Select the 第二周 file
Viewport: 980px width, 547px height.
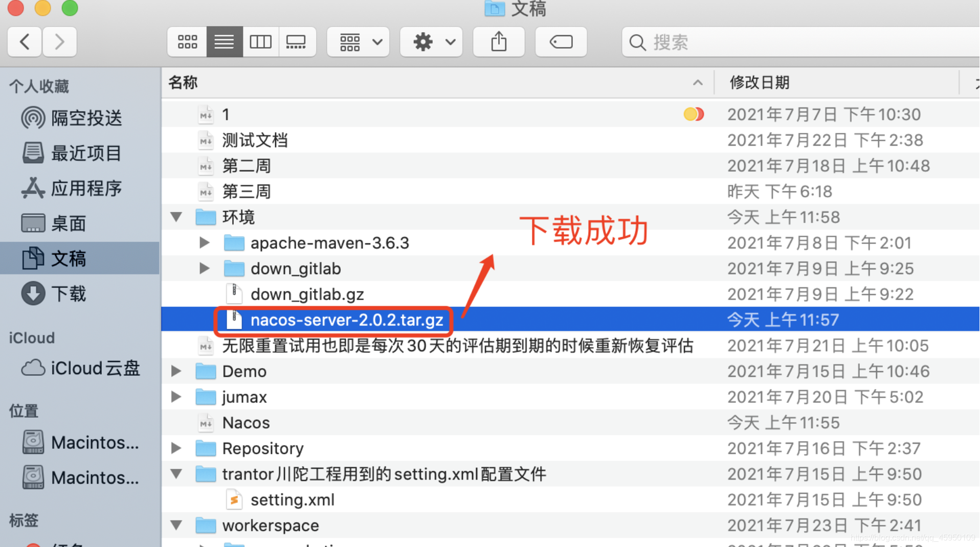point(246,166)
